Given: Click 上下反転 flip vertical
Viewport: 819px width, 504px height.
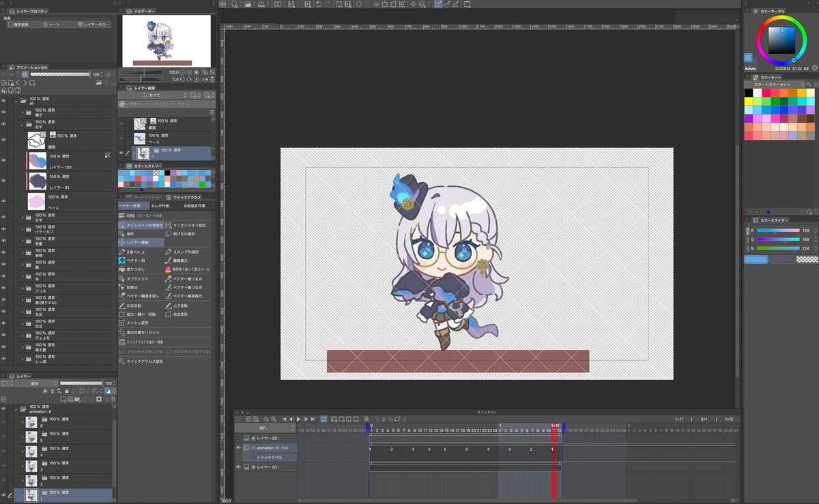Looking at the screenshot, I should tap(186, 306).
